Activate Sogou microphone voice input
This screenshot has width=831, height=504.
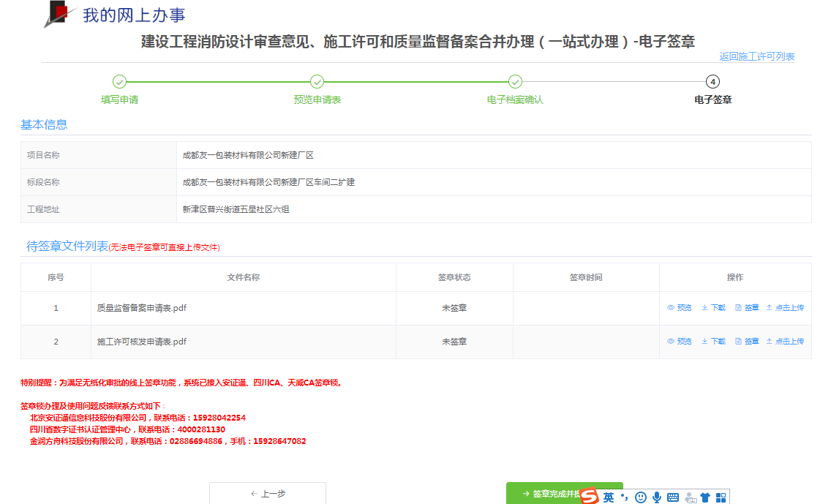657,497
